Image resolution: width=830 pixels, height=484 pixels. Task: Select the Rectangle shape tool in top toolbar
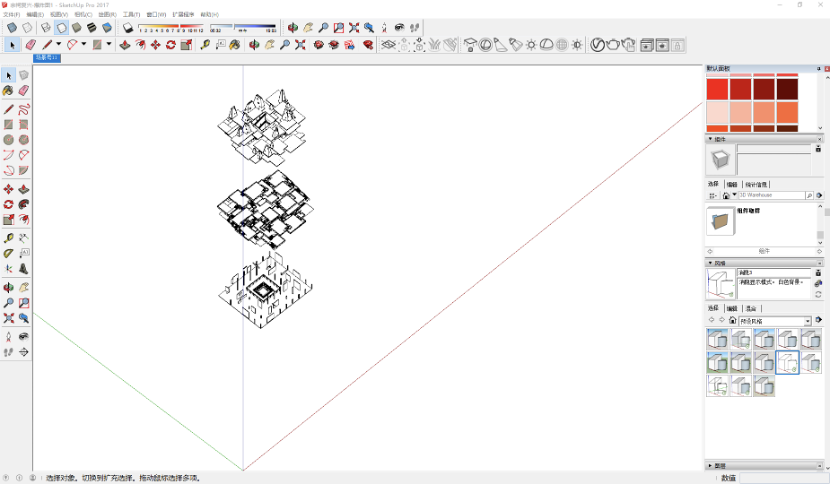click(x=97, y=45)
